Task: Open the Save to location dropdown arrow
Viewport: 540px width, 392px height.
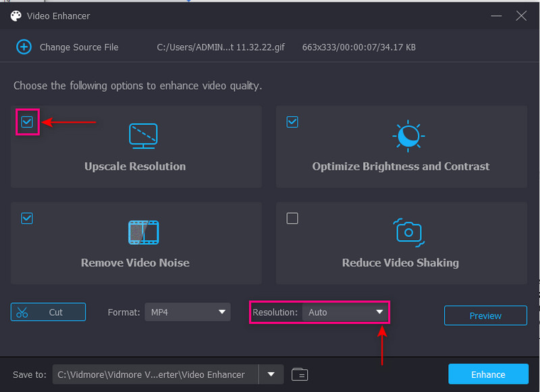Action: click(x=271, y=374)
